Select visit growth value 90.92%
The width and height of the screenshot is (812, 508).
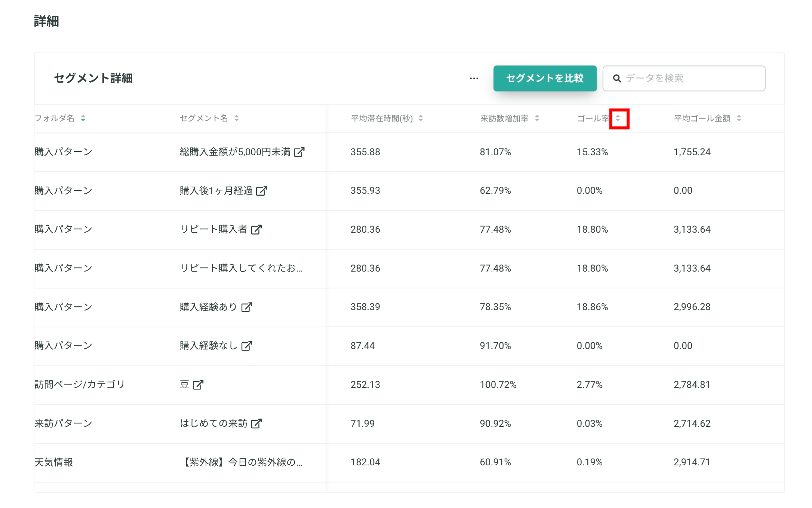pos(495,423)
